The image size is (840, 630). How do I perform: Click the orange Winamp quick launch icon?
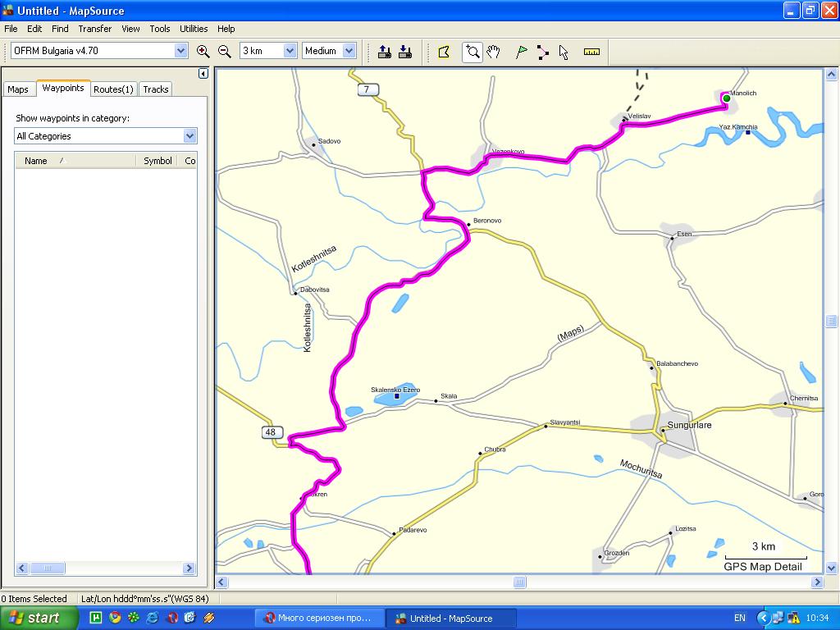[209, 618]
